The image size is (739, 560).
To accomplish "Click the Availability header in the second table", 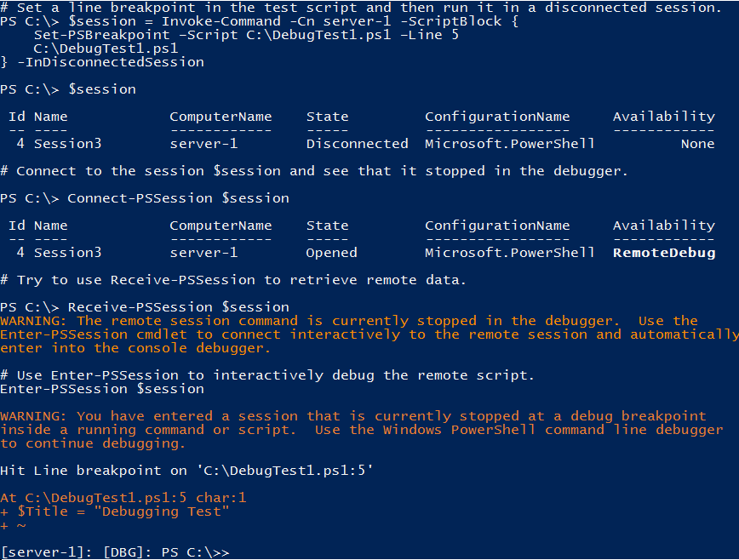I will pyautogui.click(x=664, y=226).
